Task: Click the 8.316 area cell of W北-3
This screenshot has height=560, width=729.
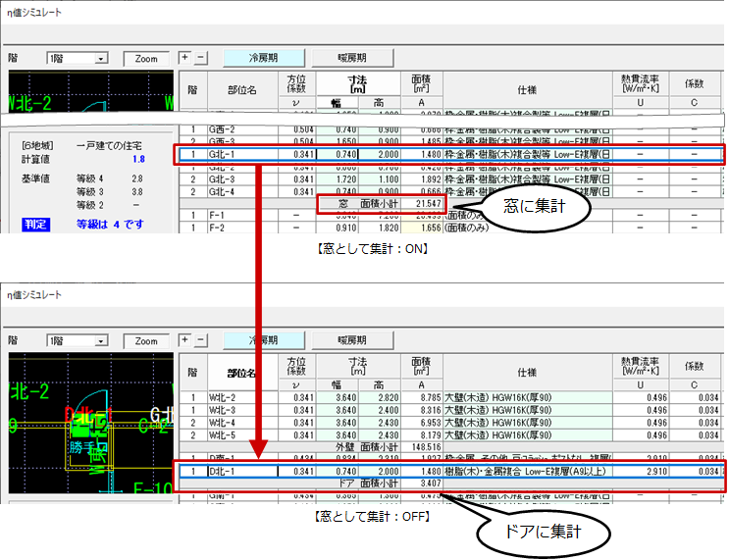Action: click(422, 410)
